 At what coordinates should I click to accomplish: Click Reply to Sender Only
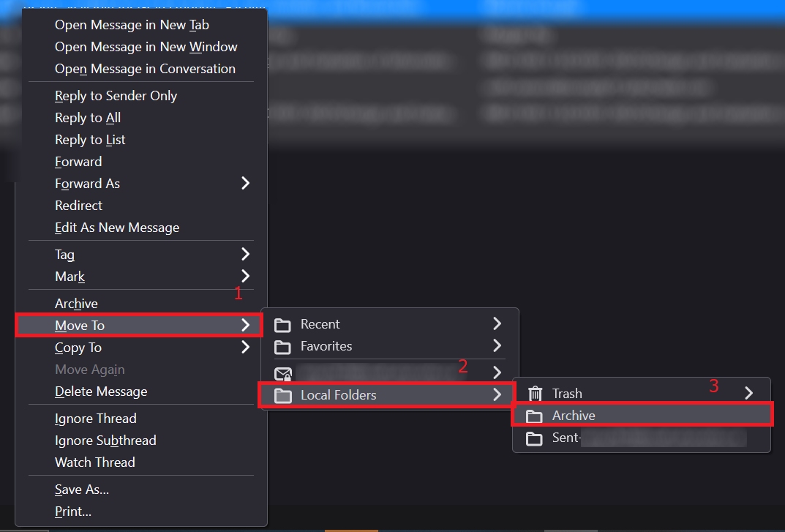coord(141,96)
